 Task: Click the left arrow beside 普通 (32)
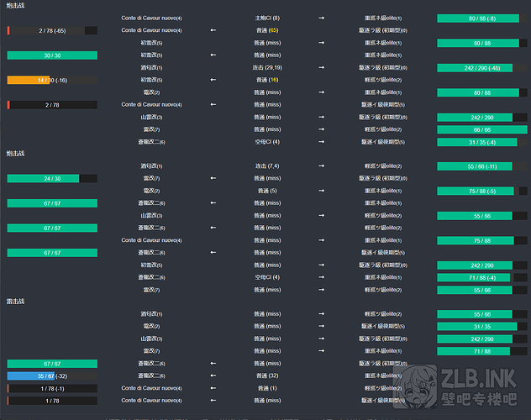tap(213, 375)
